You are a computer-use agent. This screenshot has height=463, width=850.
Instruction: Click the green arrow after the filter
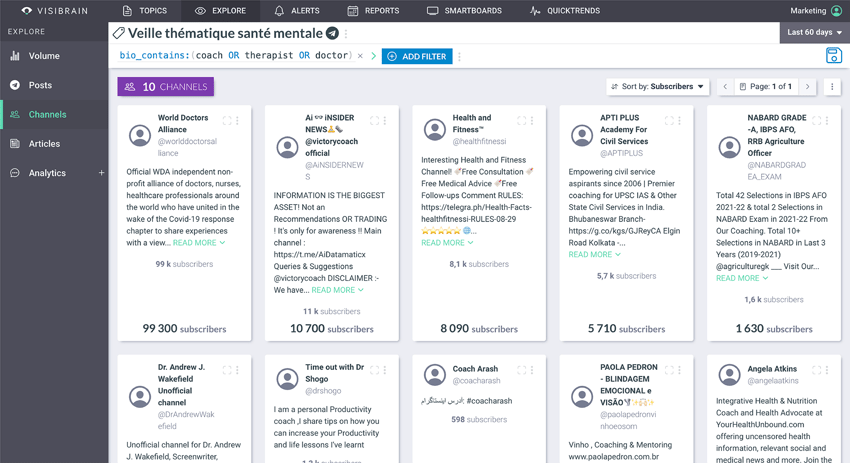coord(373,56)
